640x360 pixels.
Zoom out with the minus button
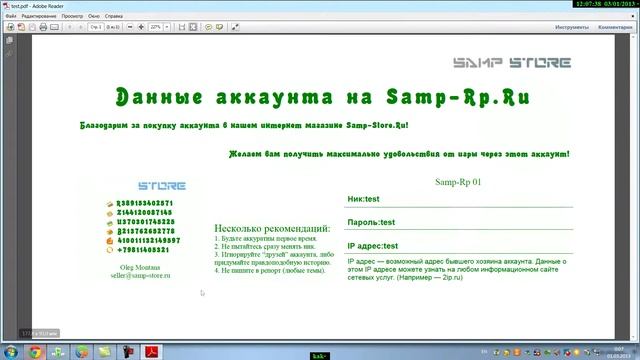pos(130,27)
